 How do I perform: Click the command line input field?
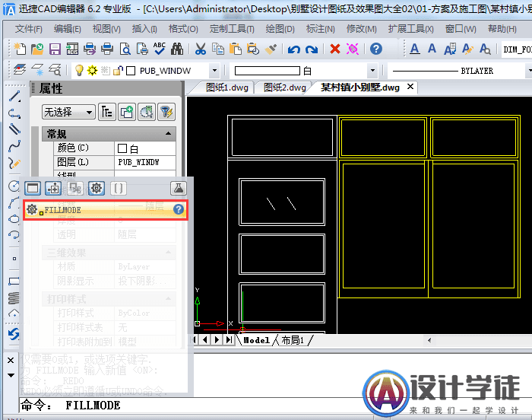[x=275, y=405]
